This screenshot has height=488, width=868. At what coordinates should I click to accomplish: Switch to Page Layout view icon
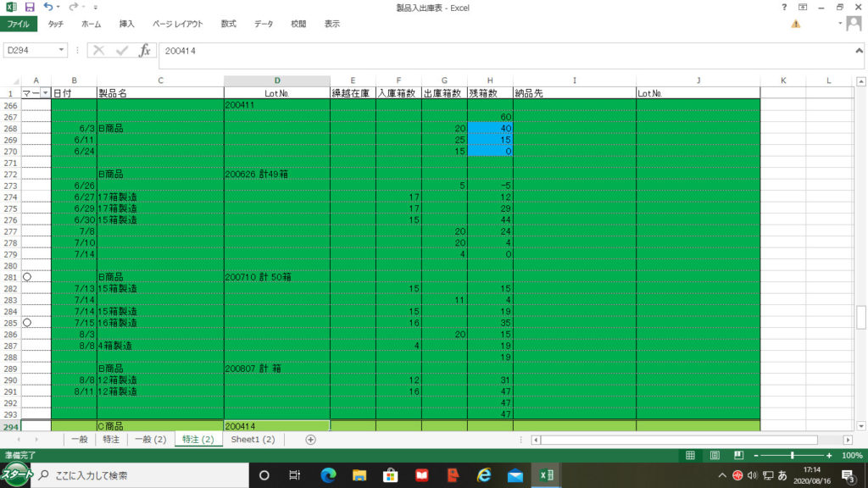tap(714, 456)
